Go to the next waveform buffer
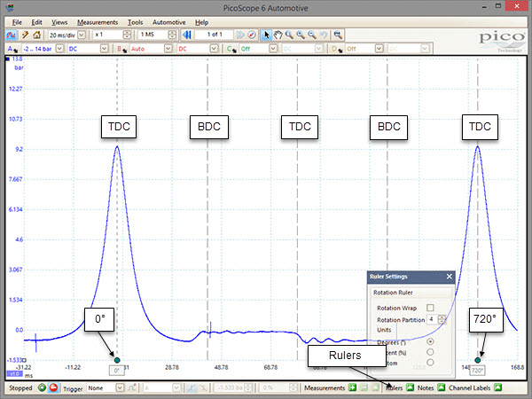Screen dimensions: 532x399 (240, 35)
